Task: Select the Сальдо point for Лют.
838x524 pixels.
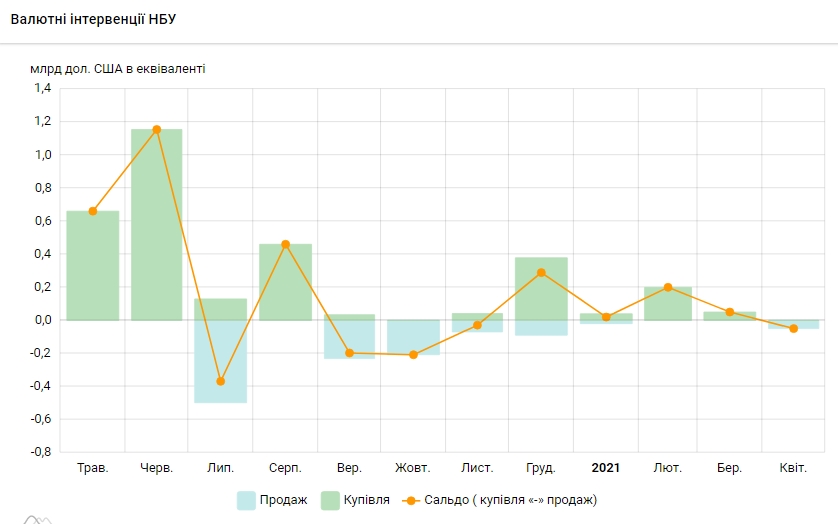Action: [668, 287]
